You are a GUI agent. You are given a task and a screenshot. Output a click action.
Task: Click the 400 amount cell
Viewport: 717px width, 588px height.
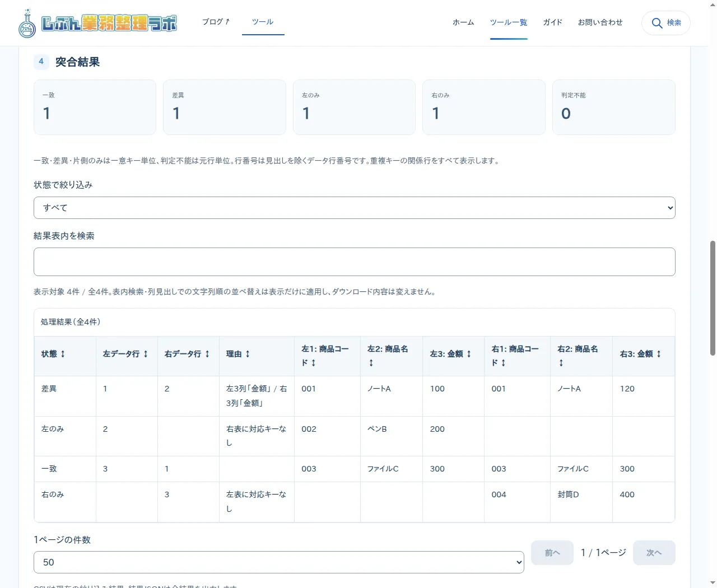pos(644,502)
